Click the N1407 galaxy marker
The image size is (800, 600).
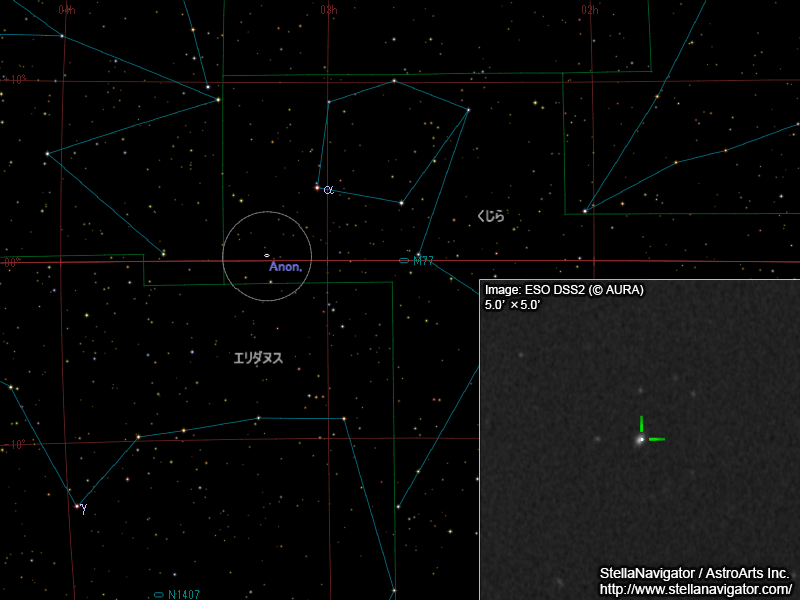159,594
